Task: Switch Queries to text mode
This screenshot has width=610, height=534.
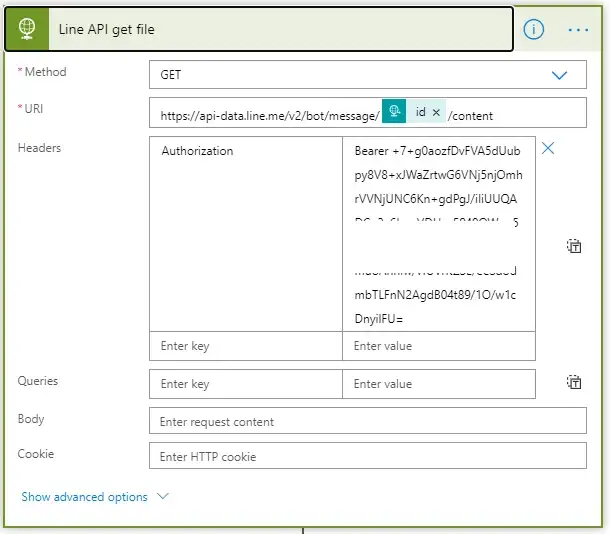Action: (x=574, y=382)
